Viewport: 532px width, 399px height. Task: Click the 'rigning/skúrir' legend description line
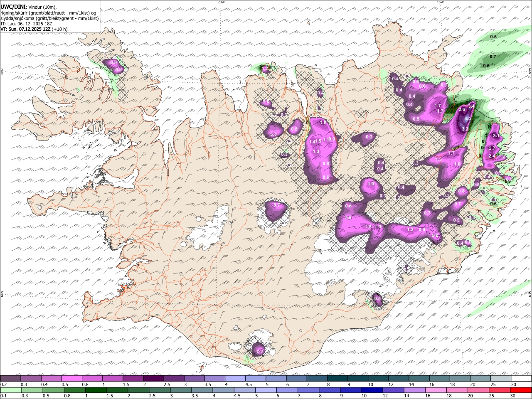(48, 13)
